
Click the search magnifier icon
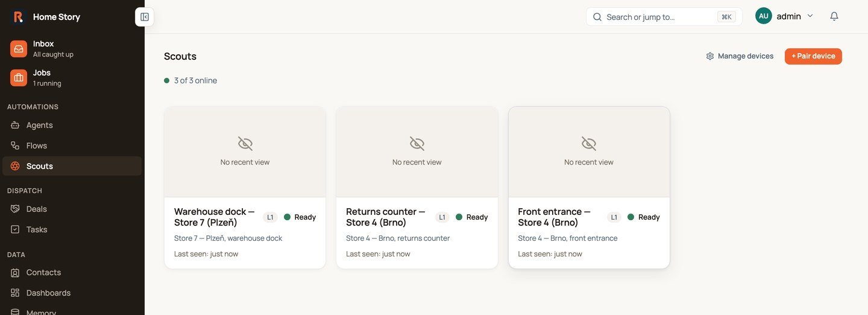tap(597, 17)
